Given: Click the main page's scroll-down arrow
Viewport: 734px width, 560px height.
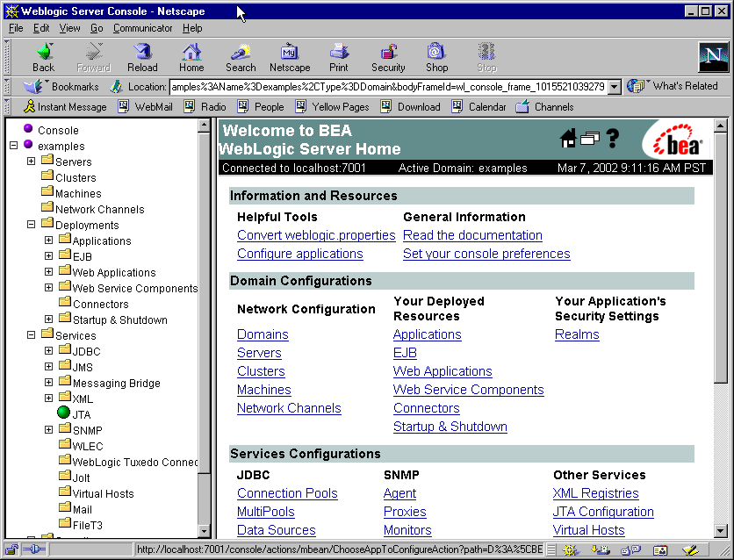Looking at the screenshot, I should [x=721, y=531].
